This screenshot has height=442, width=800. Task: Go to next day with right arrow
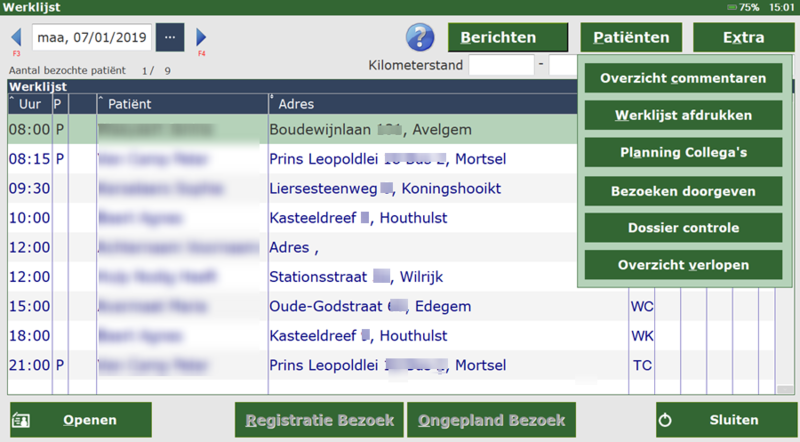pos(201,37)
